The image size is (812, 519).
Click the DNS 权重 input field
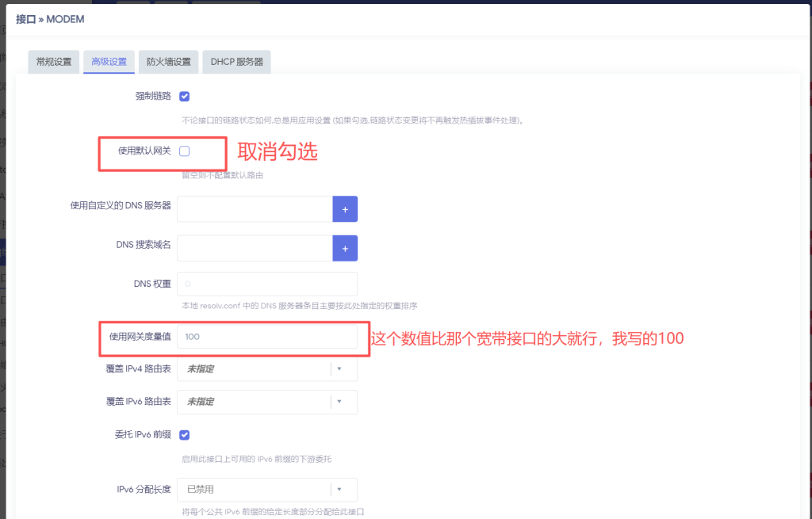[267, 284]
